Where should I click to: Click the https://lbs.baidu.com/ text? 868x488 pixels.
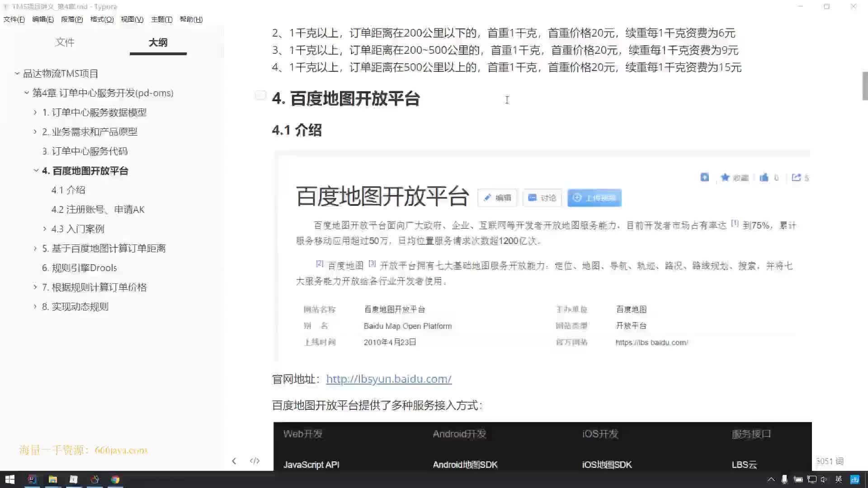point(651,343)
